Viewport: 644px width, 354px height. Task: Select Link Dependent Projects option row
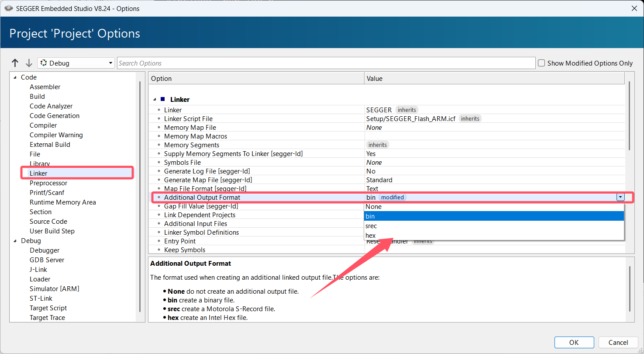[256, 215]
